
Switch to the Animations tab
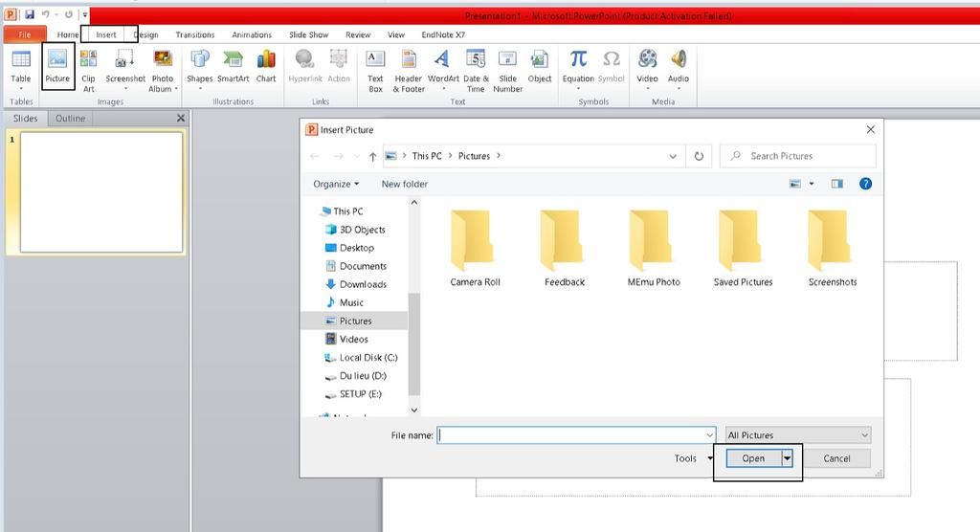click(x=252, y=34)
